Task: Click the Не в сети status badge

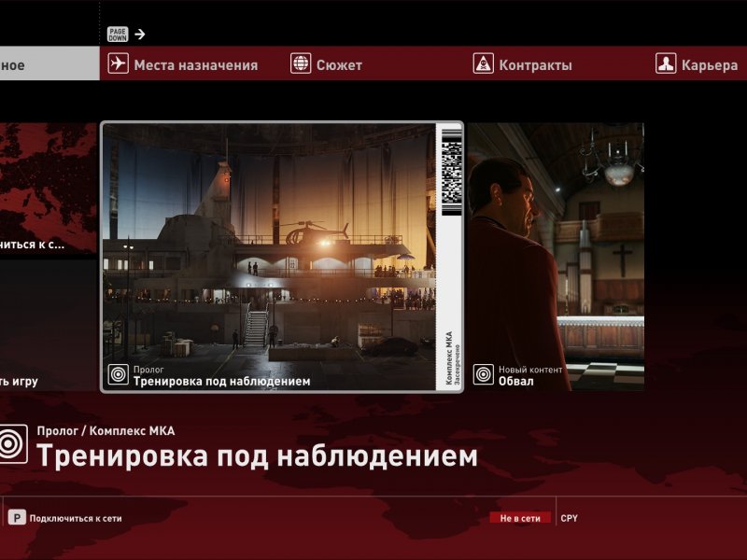Action: [520, 518]
